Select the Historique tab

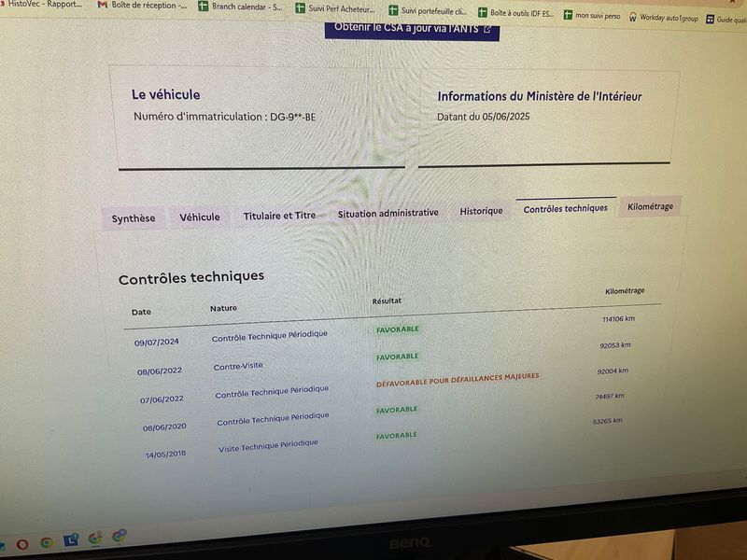[481, 211]
